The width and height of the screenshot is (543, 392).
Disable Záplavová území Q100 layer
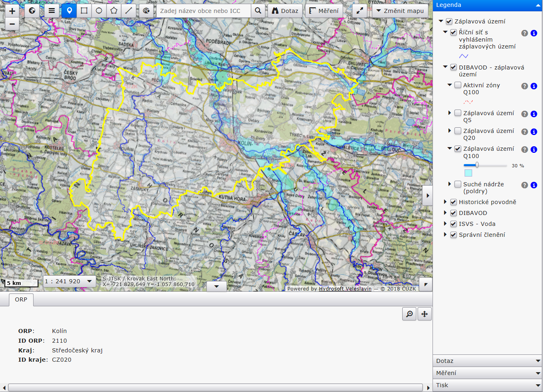pyautogui.click(x=458, y=149)
